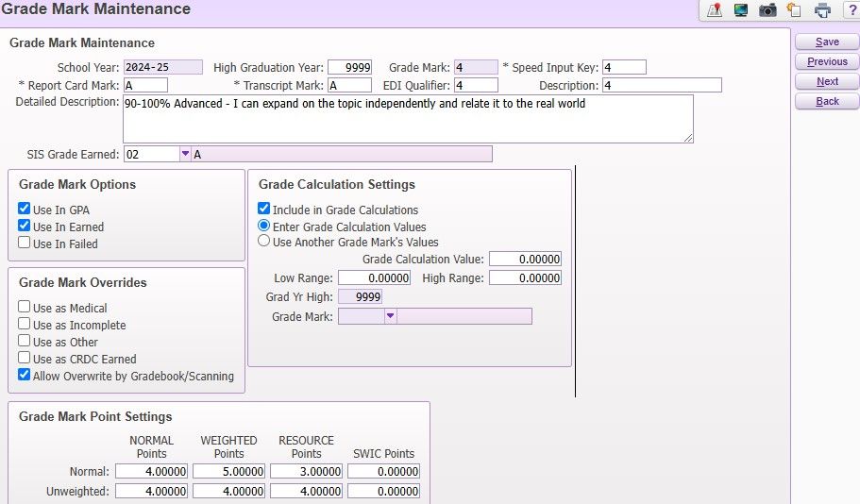Click the Grade Calculation Value field
This screenshot has height=504, width=860.
[525, 260]
